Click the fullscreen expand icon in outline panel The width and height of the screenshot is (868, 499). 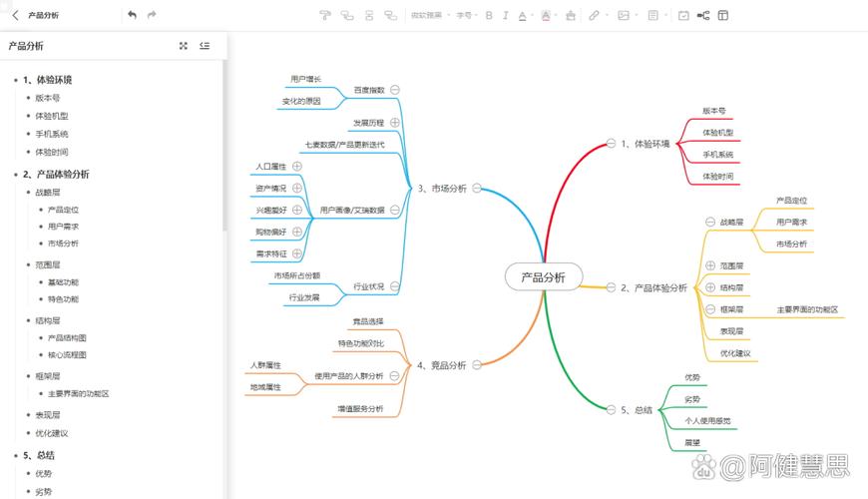click(183, 46)
